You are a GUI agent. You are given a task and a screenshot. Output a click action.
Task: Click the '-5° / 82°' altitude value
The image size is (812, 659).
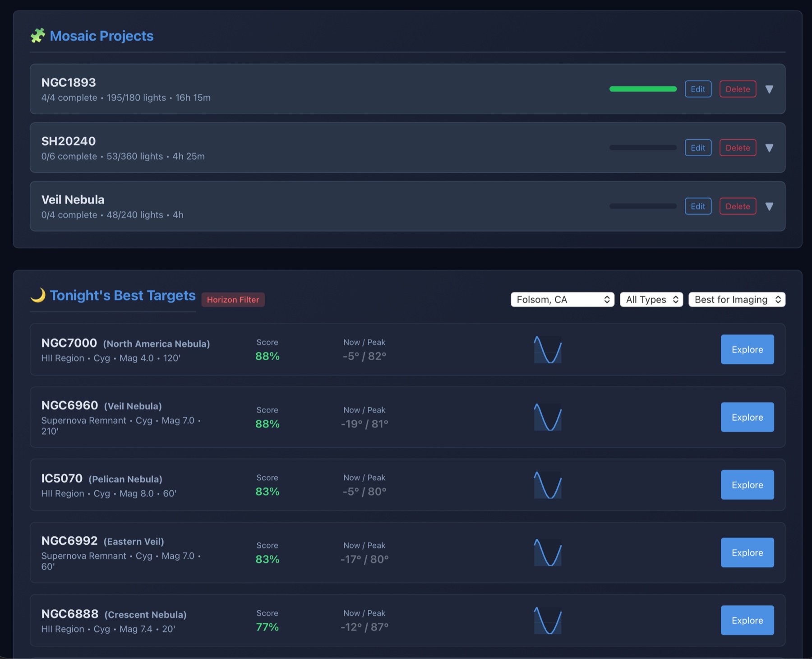(x=364, y=356)
